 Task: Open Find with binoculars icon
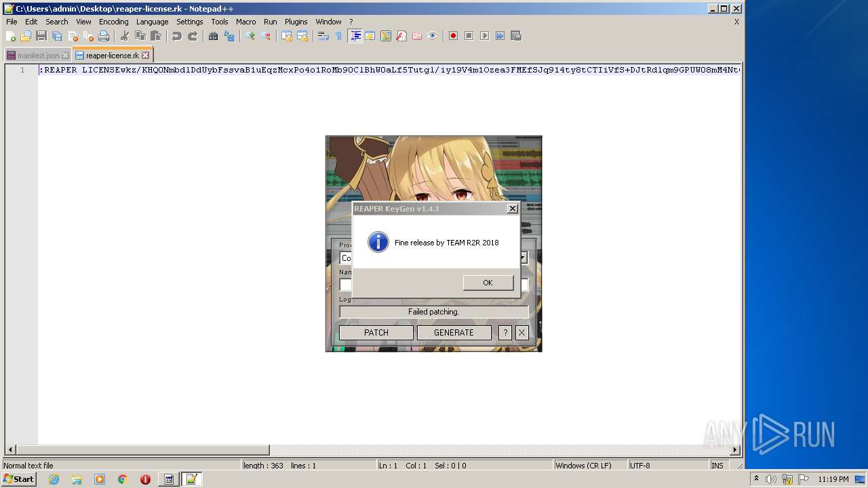pyautogui.click(x=214, y=36)
